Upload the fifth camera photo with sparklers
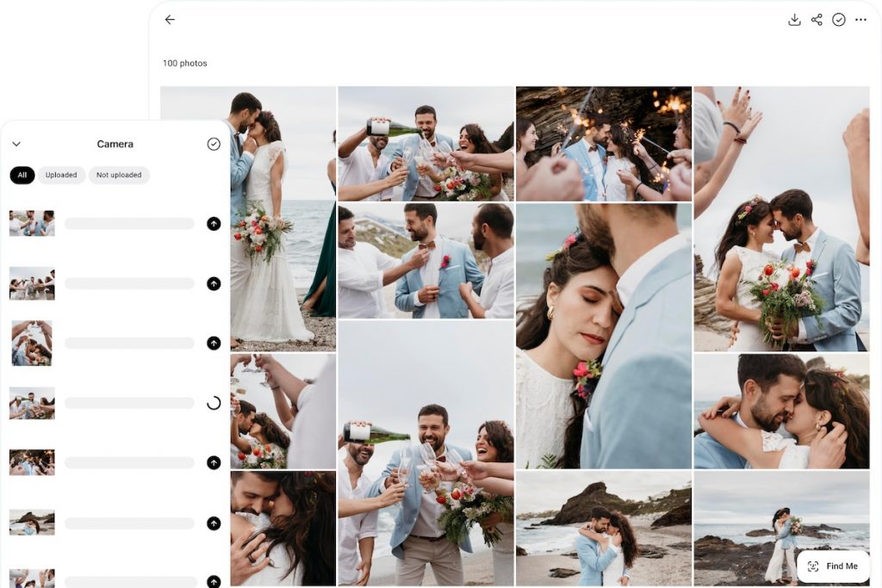Image resolution: width=882 pixels, height=588 pixels. coord(214,462)
